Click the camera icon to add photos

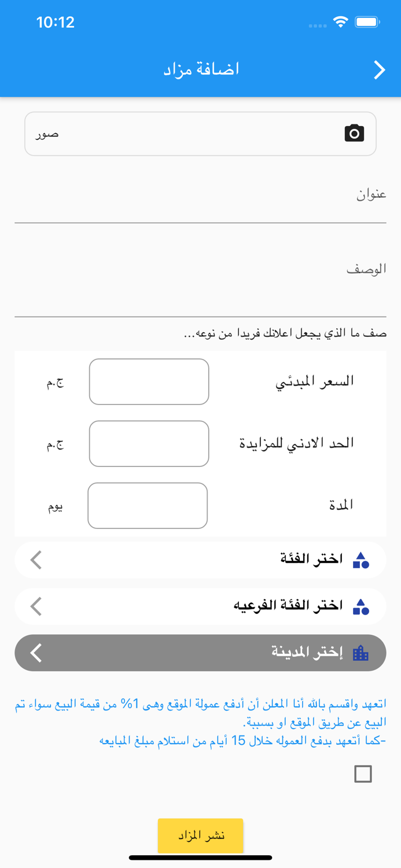[355, 133]
